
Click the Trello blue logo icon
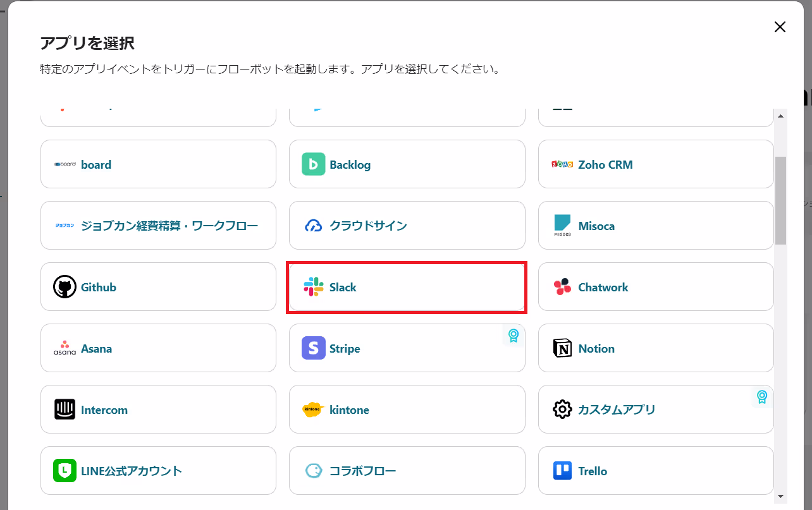(562, 471)
